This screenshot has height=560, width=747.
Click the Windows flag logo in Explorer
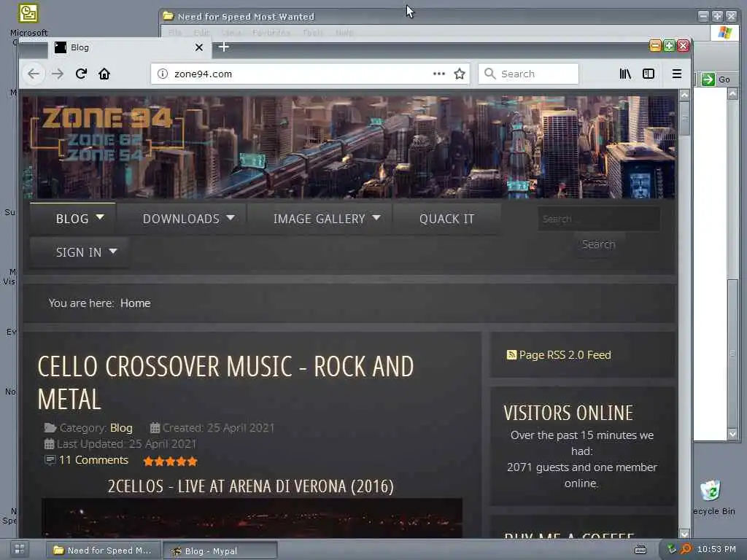pyautogui.click(x=724, y=33)
